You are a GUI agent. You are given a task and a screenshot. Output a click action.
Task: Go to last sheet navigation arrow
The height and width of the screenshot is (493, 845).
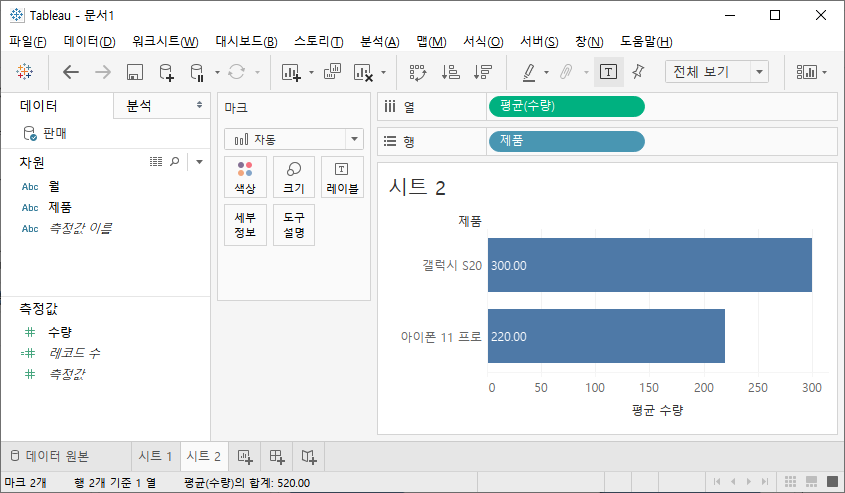pos(765,481)
